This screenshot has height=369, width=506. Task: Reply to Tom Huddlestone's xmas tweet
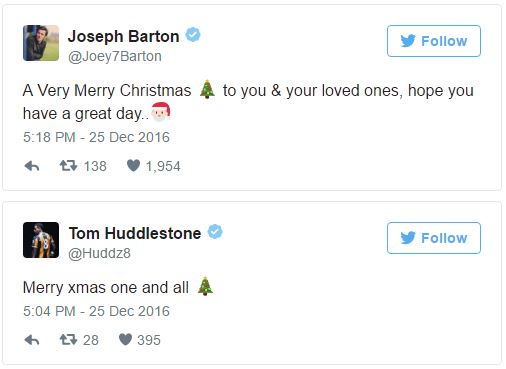pos(32,340)
